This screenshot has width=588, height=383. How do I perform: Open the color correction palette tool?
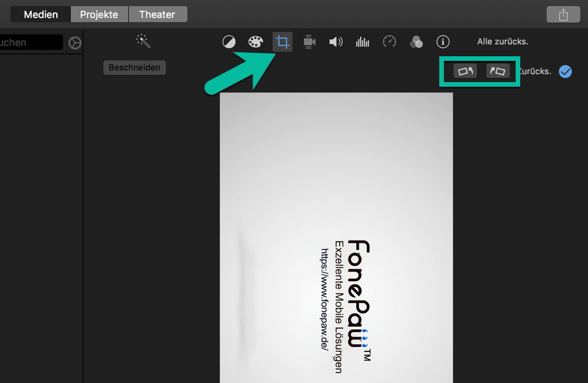(x=256, y=42)
